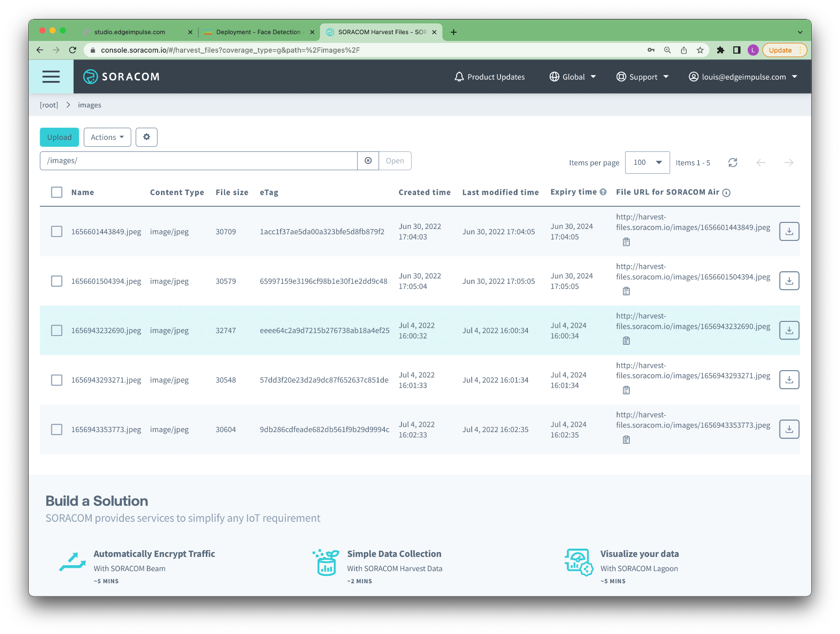
Task: Click the browser Update button
Action: point(784,50)
